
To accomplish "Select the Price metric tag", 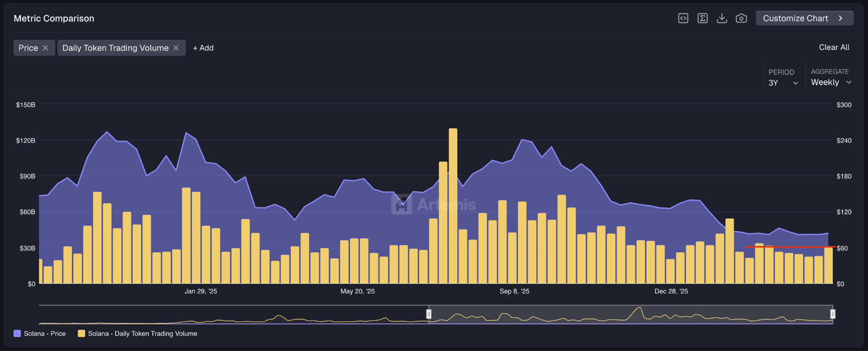I will (28, 48).
